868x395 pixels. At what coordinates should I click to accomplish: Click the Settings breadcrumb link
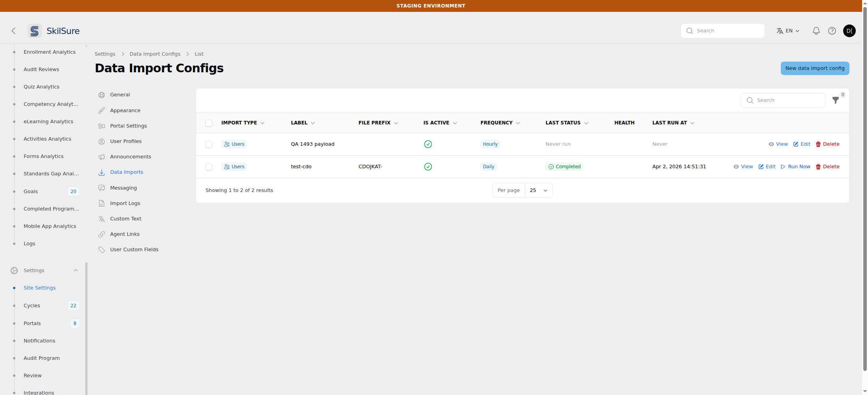point(105,54)
